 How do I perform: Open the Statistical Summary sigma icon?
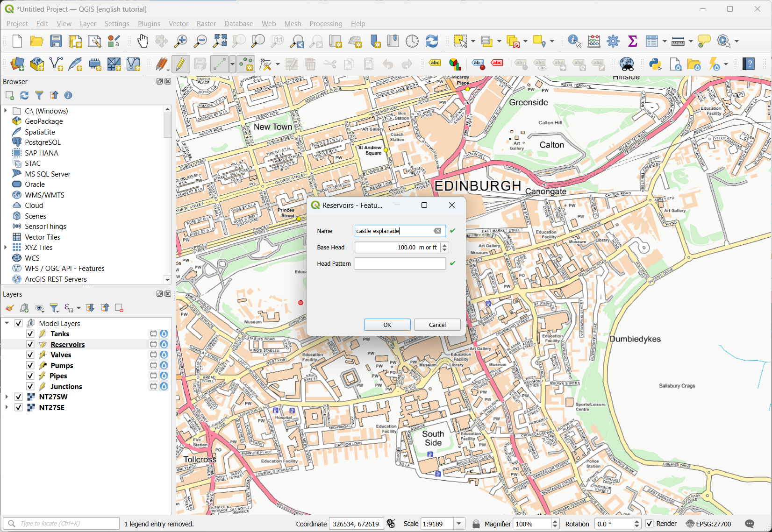[x=632, y=41]
